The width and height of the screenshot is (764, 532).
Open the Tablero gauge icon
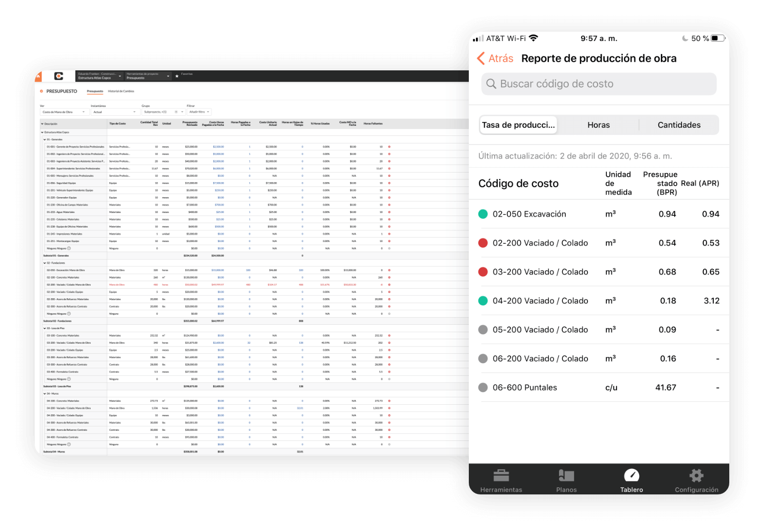click(631, 476)
